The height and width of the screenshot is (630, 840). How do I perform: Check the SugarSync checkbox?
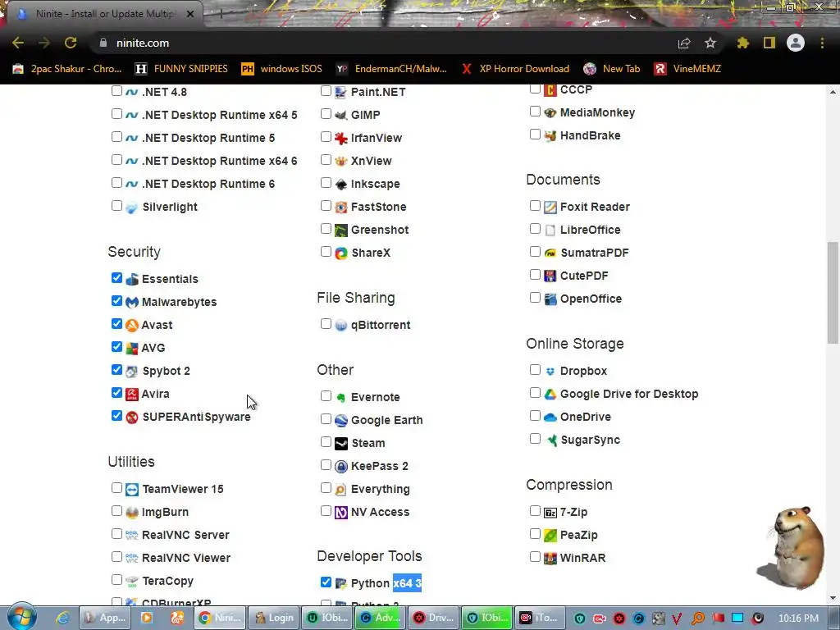click(535, 438)
